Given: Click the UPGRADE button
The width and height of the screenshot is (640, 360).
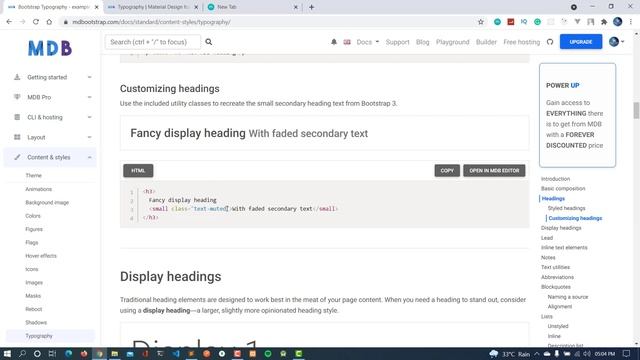Looking at the screenshot, I should pos(580,42).
